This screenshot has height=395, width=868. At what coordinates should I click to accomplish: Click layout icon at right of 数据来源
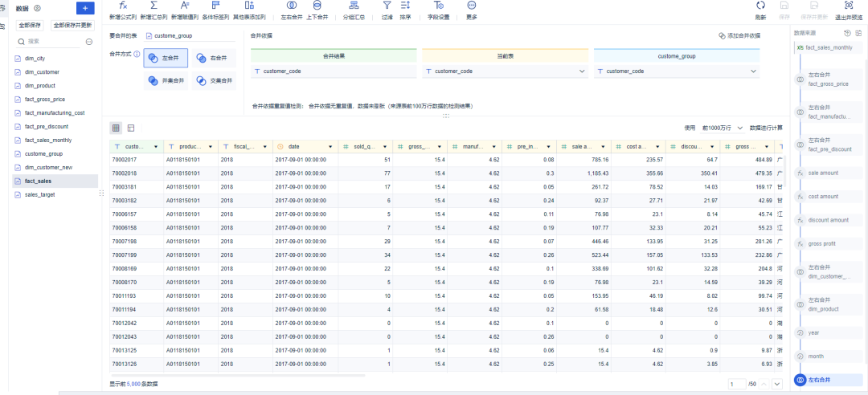point(858,33)
